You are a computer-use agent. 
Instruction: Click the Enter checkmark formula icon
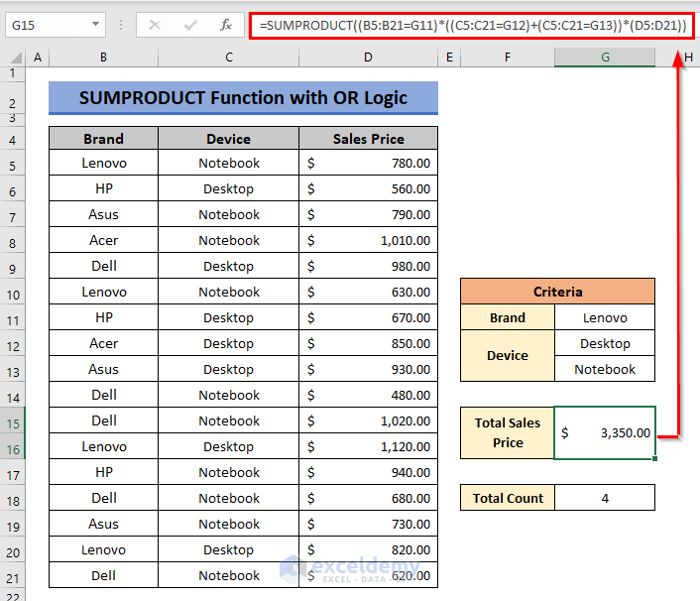coord(190,25)
